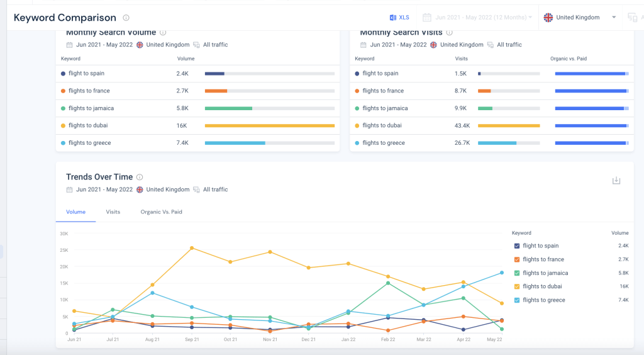The image size is (644, 355).
Task: Download the Trends Over Time chart
Action: [x=616, y=181]
